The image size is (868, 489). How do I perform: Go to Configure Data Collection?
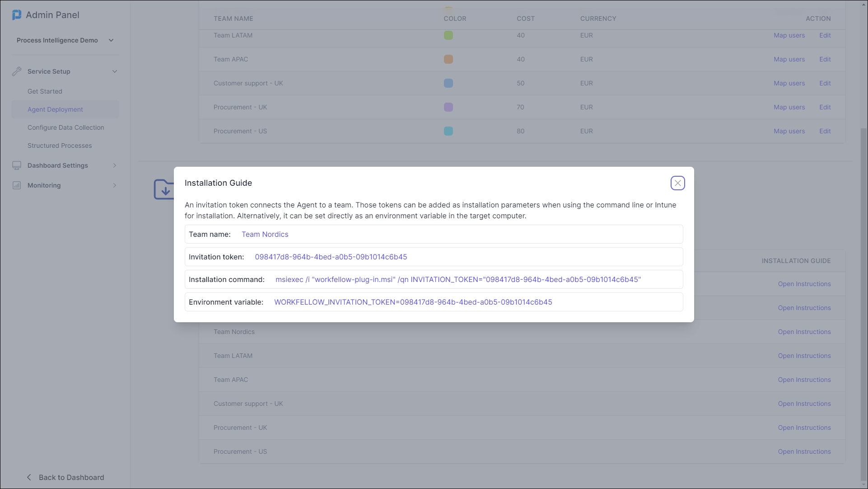pyautogui.click(x=65, y=127)
